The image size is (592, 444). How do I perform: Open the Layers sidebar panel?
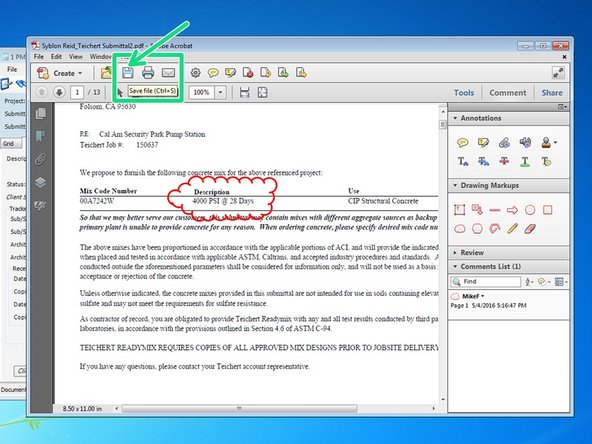[41, 182]
